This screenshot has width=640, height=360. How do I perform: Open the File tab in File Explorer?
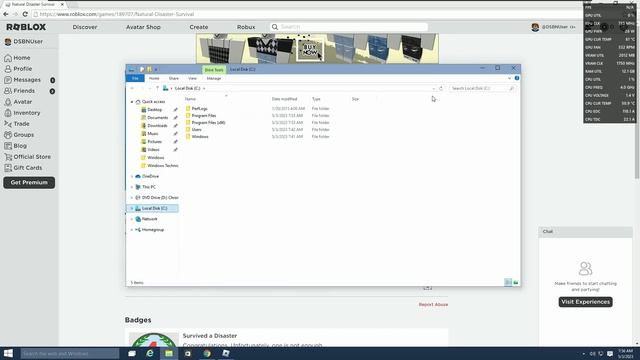point(135,78)
